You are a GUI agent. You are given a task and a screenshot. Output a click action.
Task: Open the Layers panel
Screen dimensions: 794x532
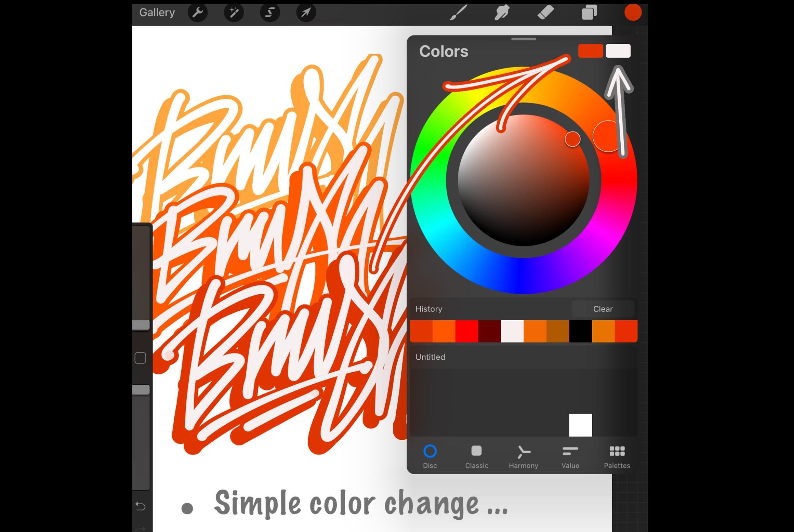[586, 12]
